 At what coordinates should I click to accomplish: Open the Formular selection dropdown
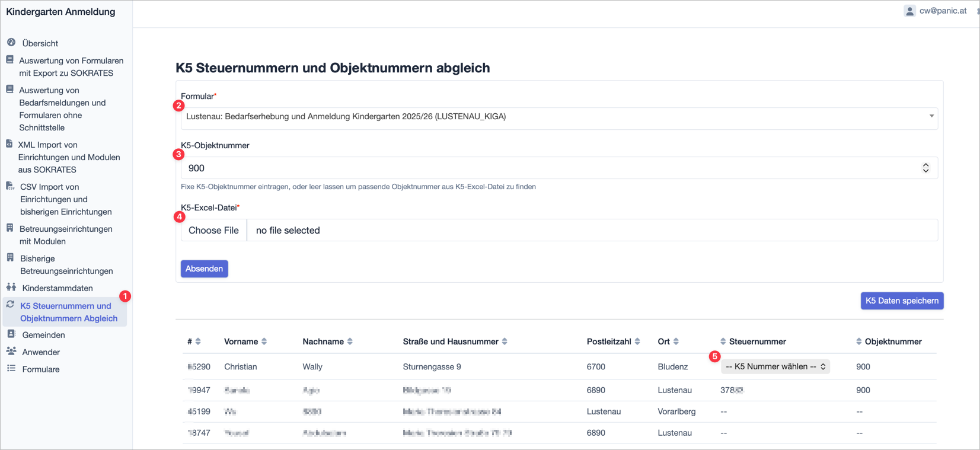pos(558,117)
